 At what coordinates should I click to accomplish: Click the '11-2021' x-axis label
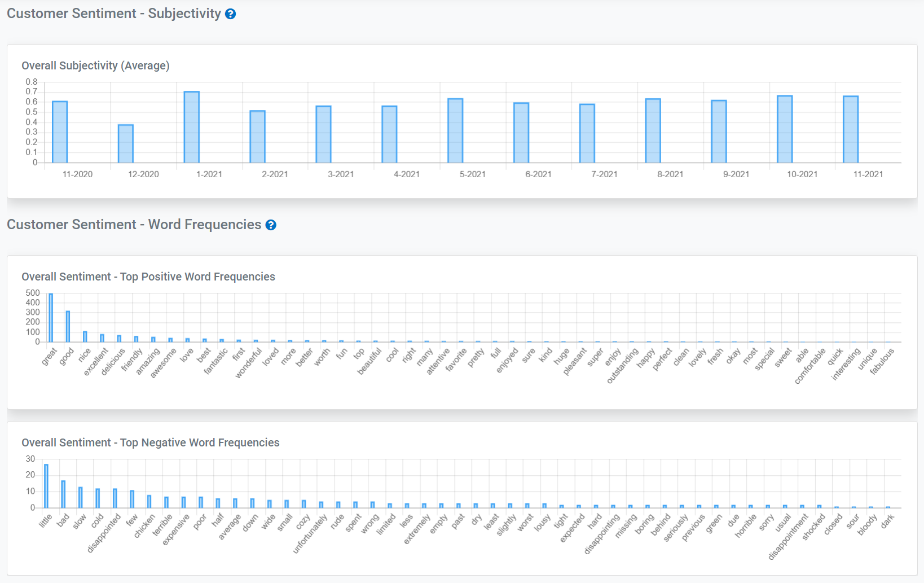coord(868,174)
